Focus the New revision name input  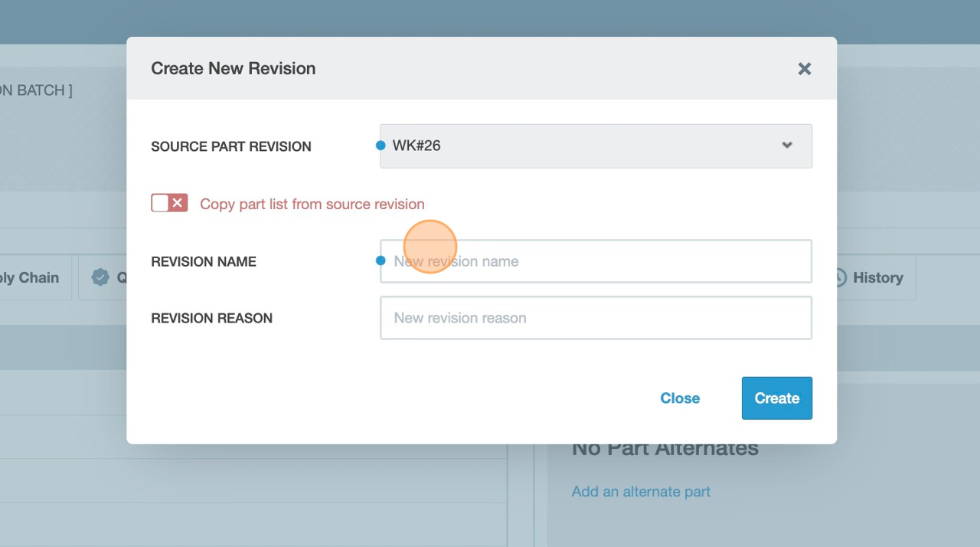[596, 261]
